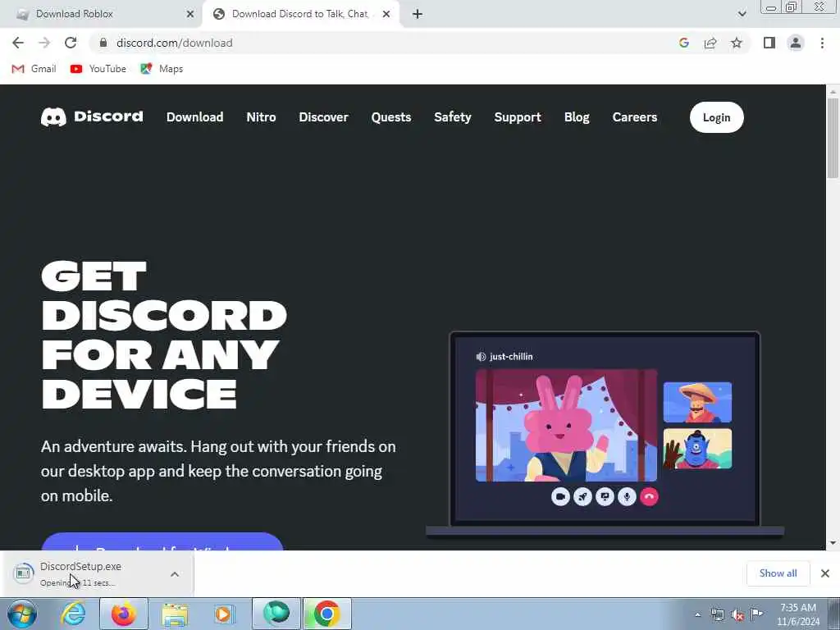Expand the tab search dropdown
840x630 pixels.
coord(742,14)
